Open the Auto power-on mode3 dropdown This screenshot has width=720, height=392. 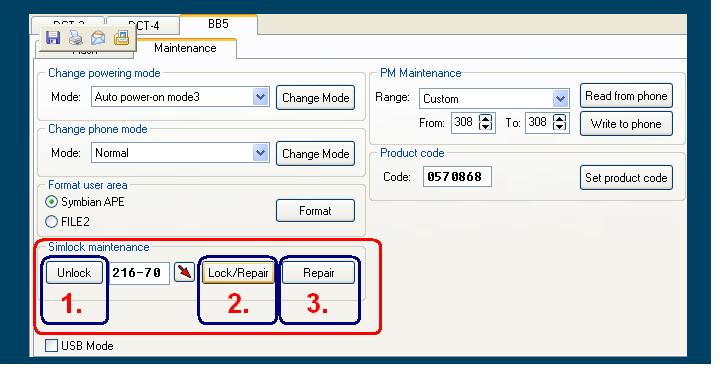point(260,97)
